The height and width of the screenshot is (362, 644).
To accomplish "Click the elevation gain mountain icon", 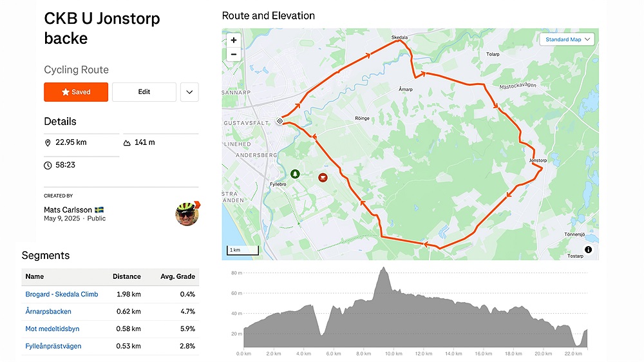I will tap(127, 142).
